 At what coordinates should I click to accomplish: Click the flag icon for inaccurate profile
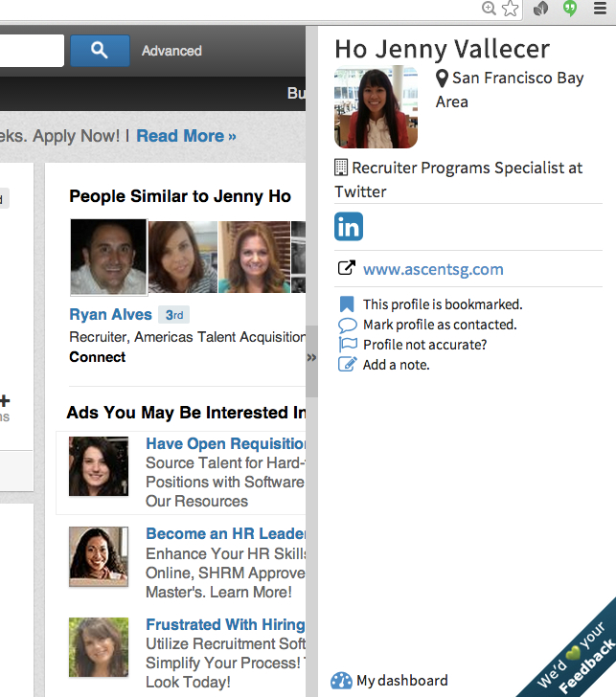pos(347,345)
